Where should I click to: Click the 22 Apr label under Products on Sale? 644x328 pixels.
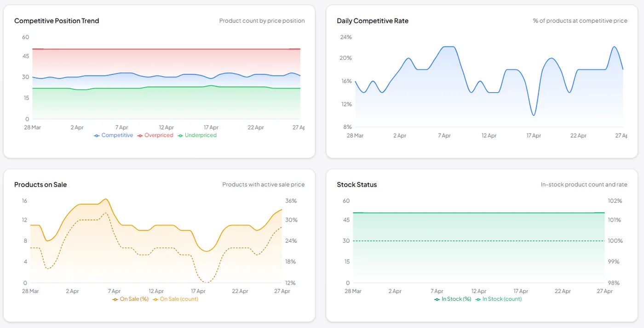(240, 291)
